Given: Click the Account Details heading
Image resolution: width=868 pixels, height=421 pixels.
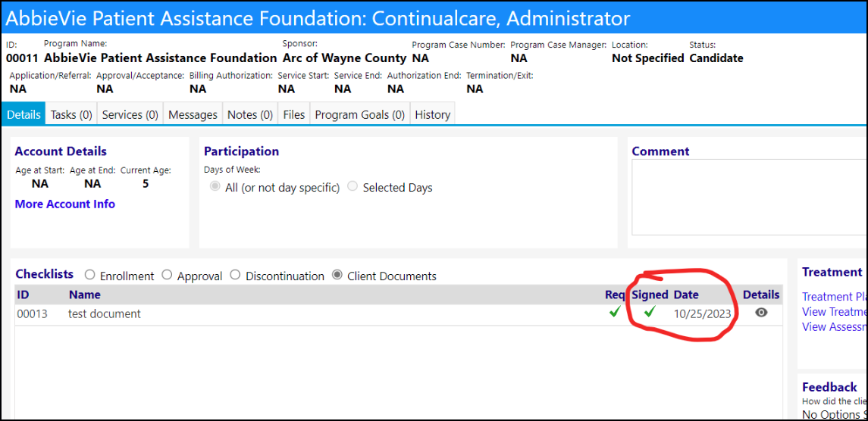Looking at the screenshot, I should click(x=61, y=151).
